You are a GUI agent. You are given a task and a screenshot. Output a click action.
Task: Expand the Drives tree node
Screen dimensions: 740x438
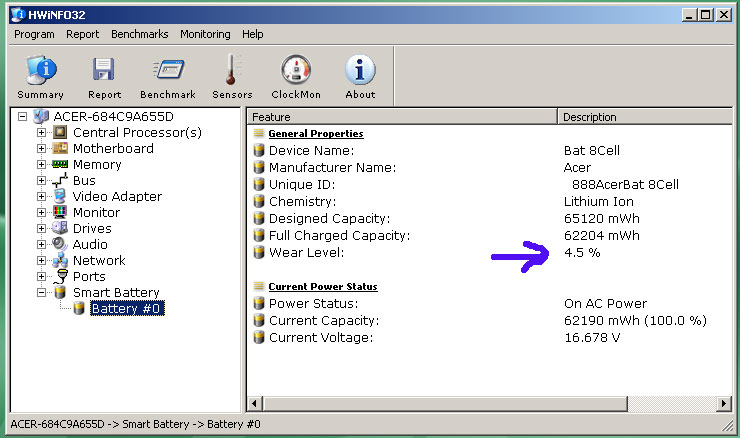(x=42, y=228)
